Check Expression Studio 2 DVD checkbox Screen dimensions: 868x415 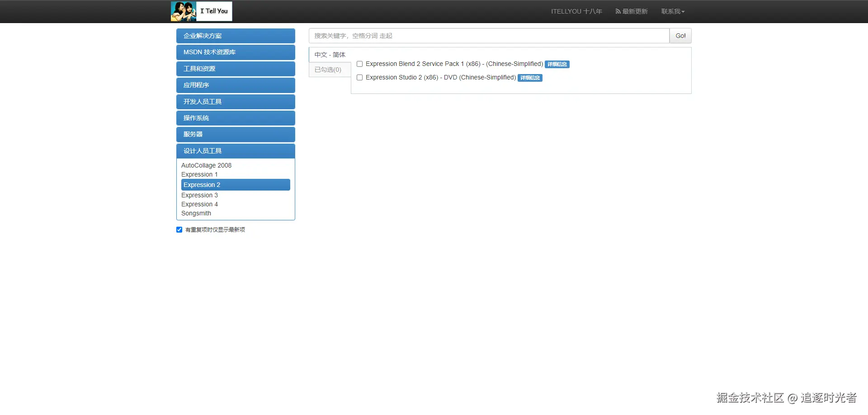(x=360, y=78)
